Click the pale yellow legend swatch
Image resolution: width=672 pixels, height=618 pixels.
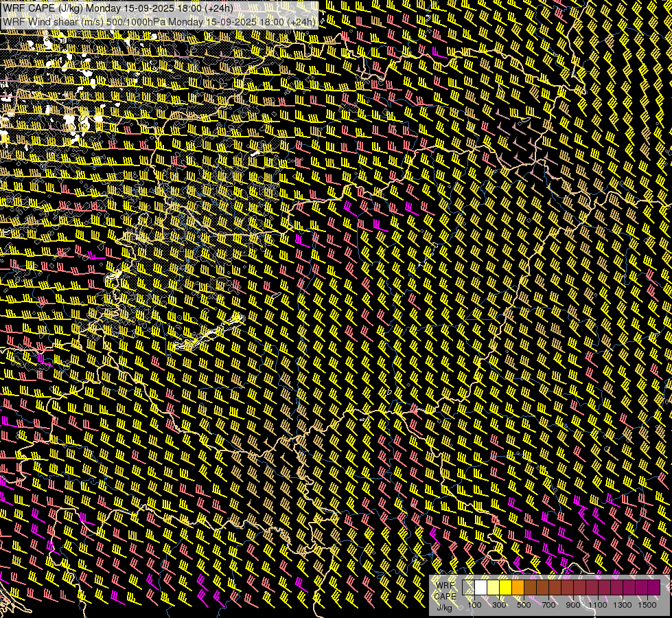pos(494,587)
